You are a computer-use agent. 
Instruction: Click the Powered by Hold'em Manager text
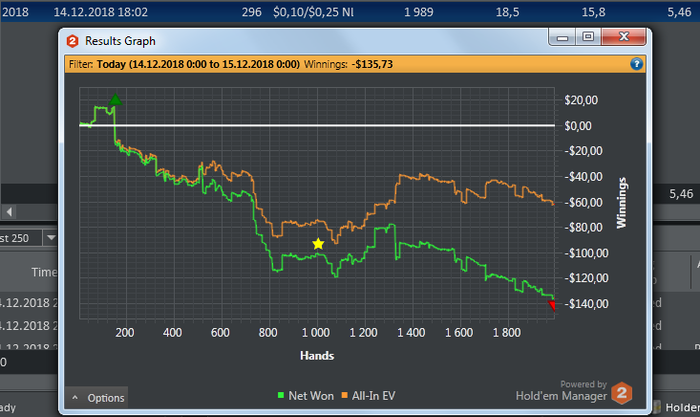pyautogui.click(x=561, y=391)
